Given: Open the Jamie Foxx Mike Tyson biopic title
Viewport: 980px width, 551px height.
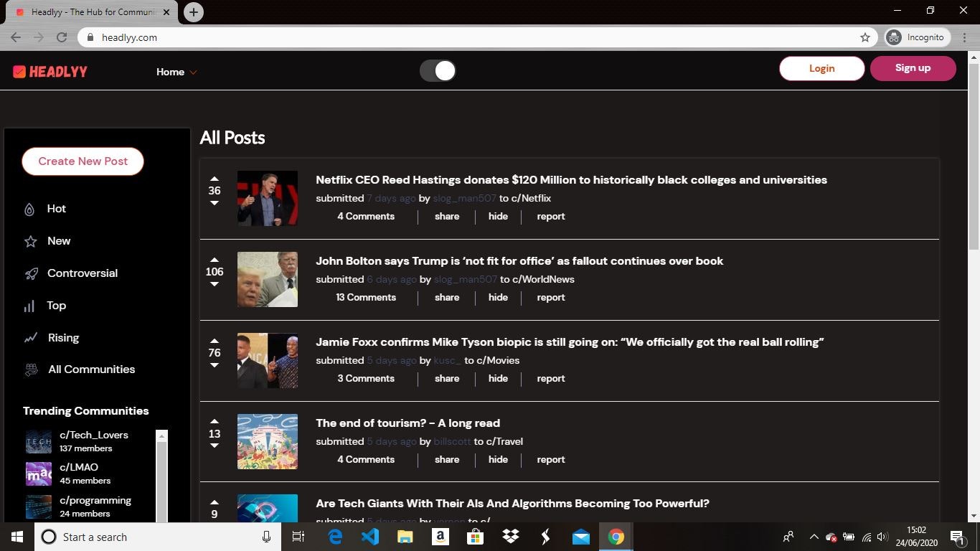Looking at the screenshot, I should click(570, 342).
